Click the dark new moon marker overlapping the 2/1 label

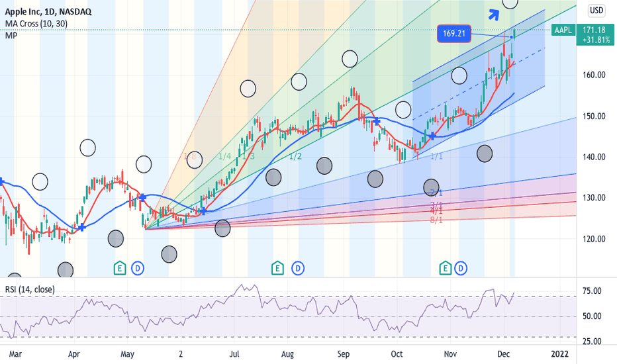(431, 187)
